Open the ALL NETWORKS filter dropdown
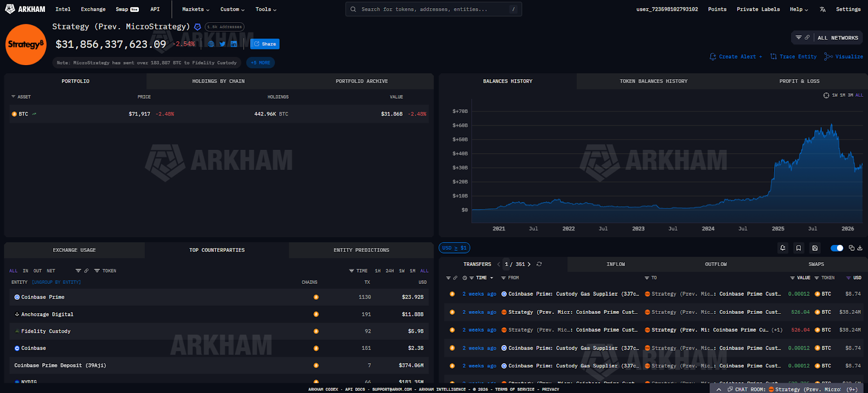The height and width of the screenshot is (393, 868). click(x=827, y=37)
